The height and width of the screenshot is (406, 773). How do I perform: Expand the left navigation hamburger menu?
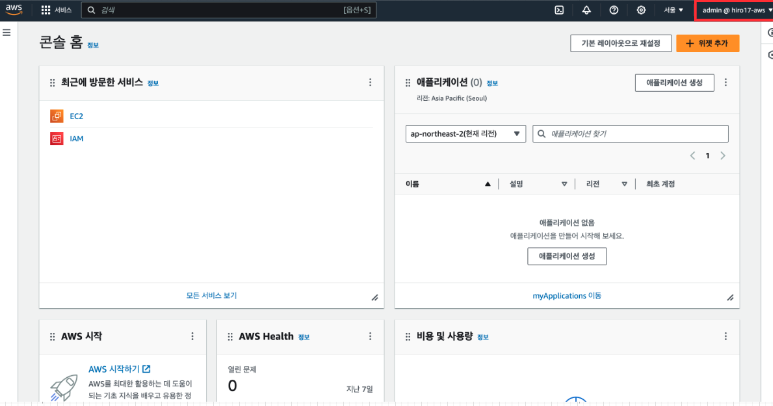tap(6, 33)
